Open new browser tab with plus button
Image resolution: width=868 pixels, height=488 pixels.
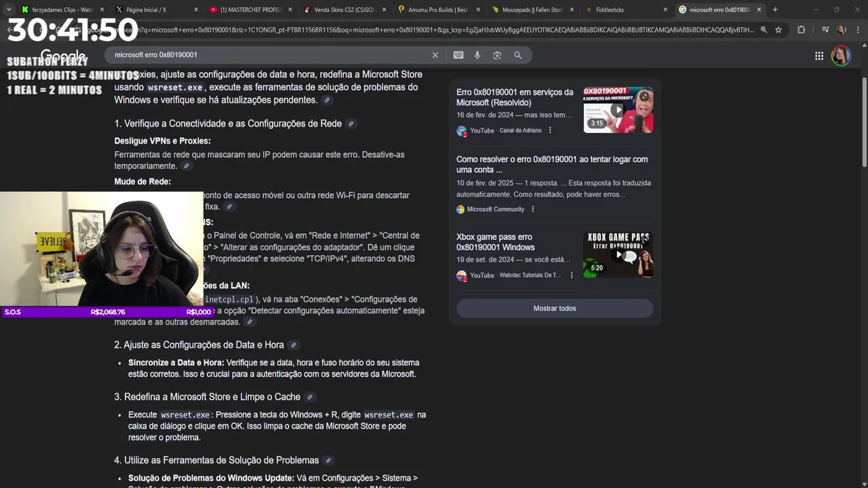click(x=775, y=9)
